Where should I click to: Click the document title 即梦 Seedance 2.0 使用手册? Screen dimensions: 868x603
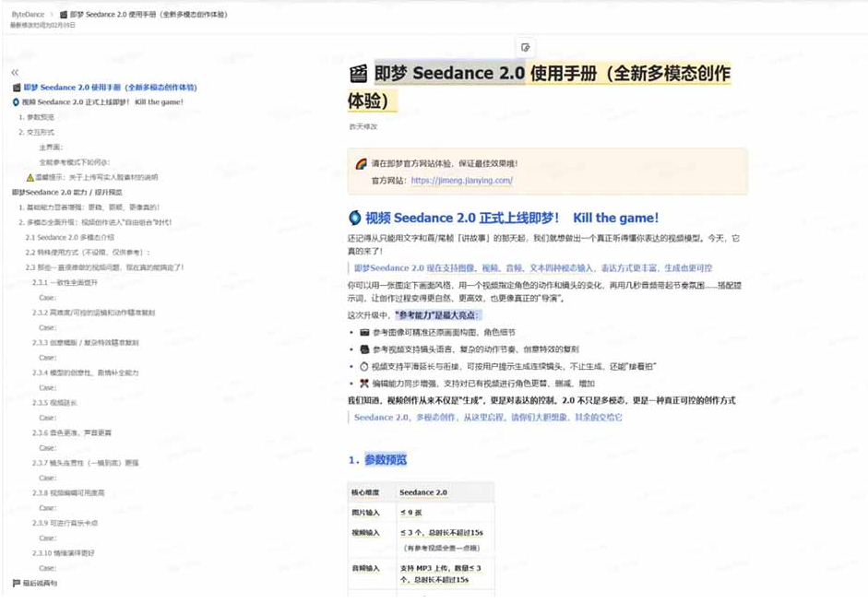pos(539,87)
